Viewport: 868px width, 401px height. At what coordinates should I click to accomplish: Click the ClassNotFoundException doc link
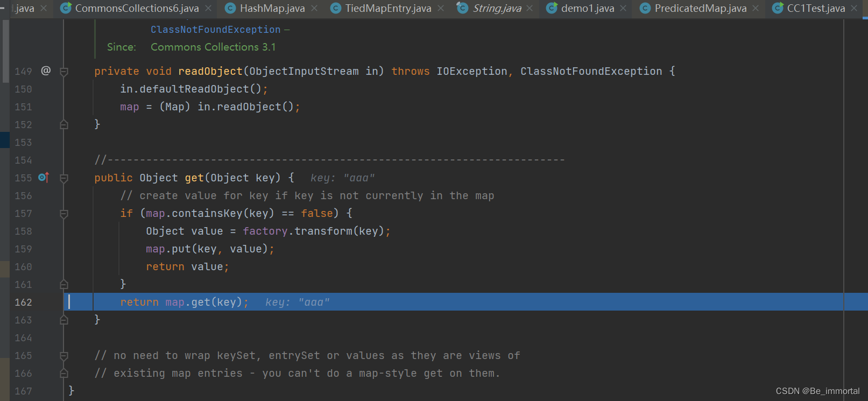(215, 30)
